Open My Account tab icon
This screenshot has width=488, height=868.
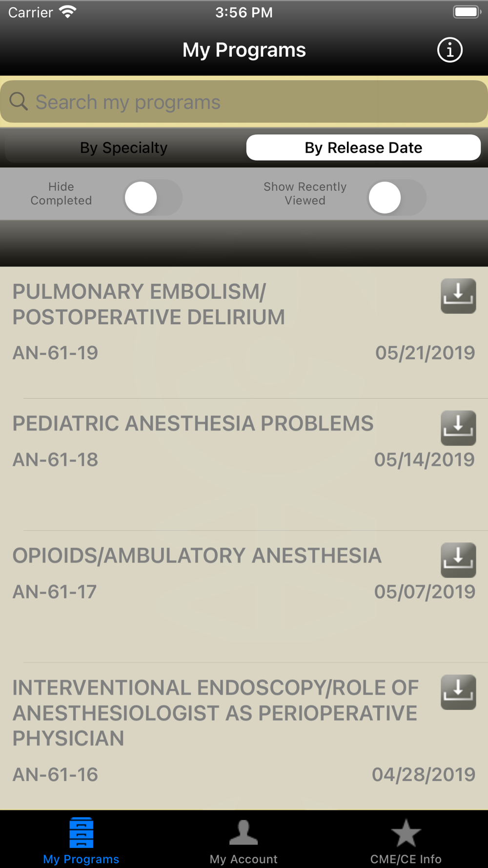click(244, 832)
